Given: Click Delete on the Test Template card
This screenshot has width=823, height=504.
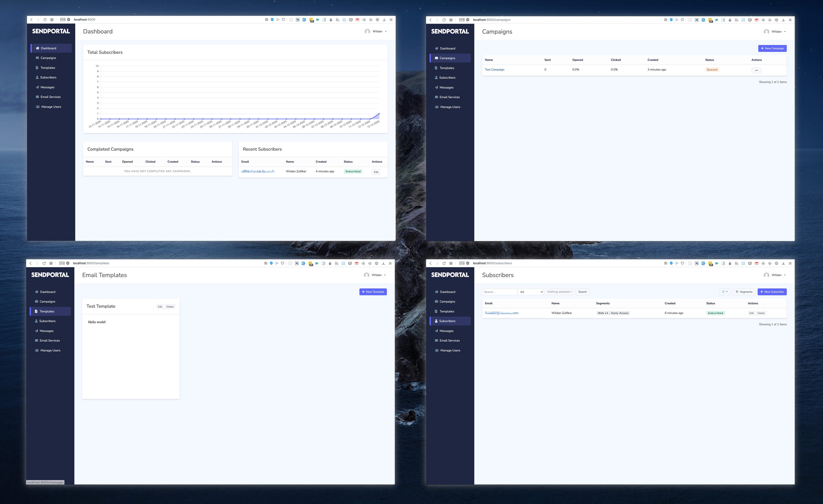Looking at the screenshot, I should 170,307.
